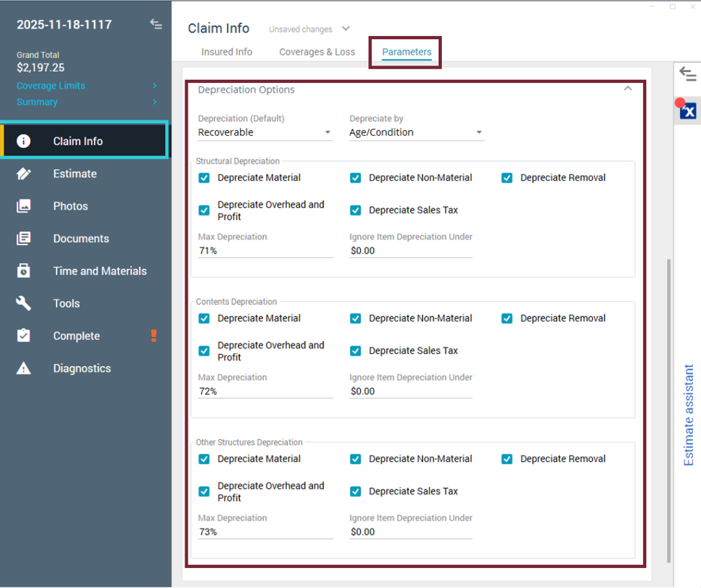This screenshot has height=588, width=701.
Task: Click the Coverage Limits link
Action: (51, 86)
